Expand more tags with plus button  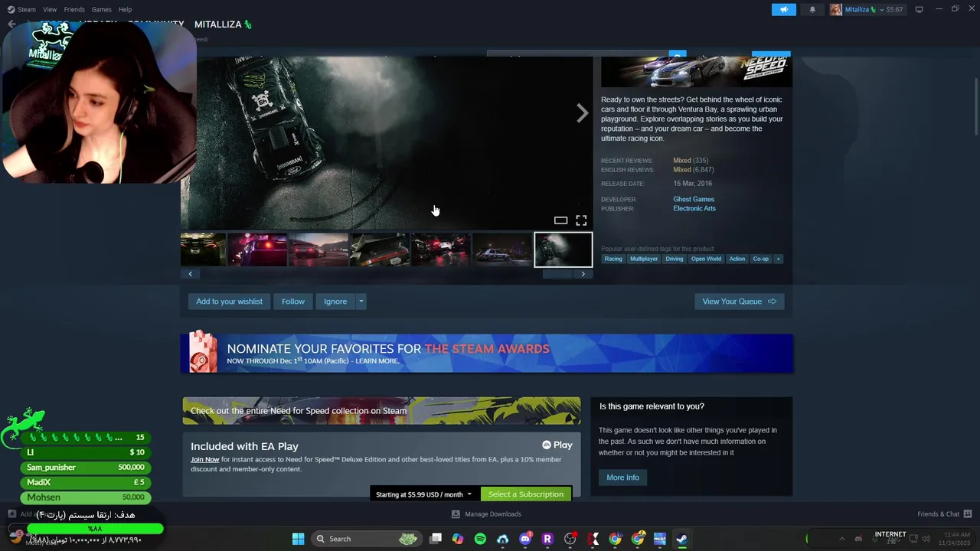tap(779, 259)
